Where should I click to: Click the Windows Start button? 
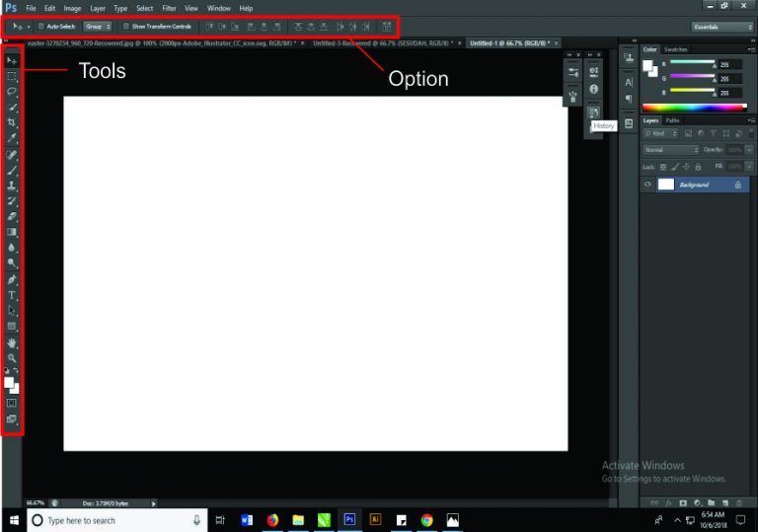pos(14,520)
